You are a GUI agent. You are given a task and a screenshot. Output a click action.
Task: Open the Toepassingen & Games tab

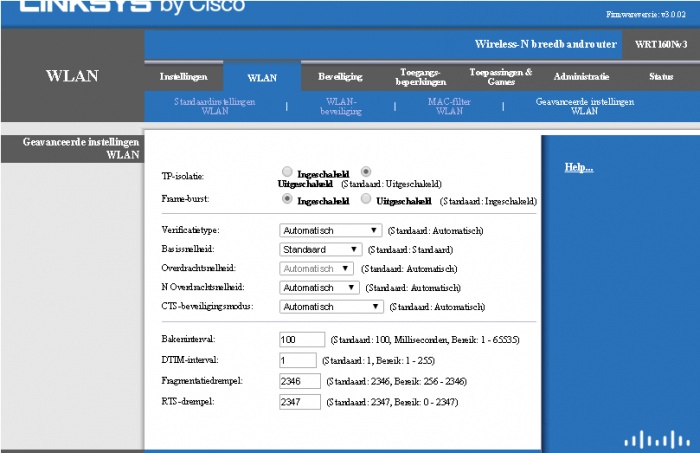click(500, 77)
